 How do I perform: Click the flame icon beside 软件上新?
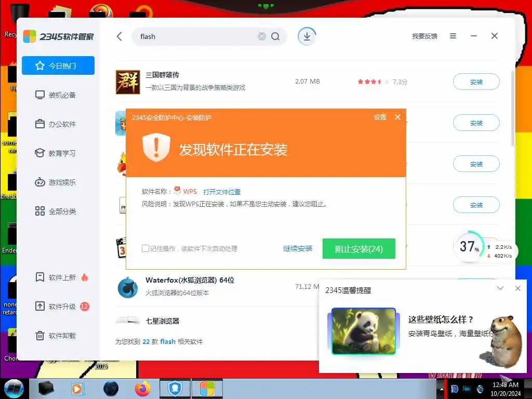point(85,277)
